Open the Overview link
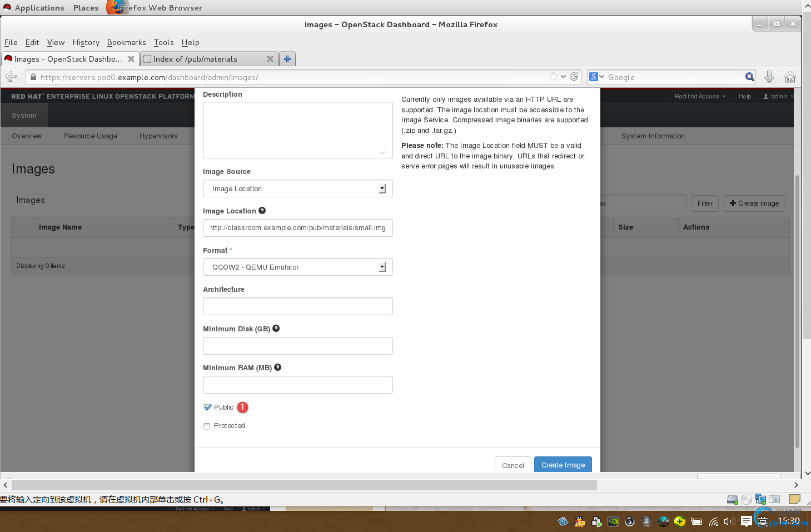 tap(27, 136)
